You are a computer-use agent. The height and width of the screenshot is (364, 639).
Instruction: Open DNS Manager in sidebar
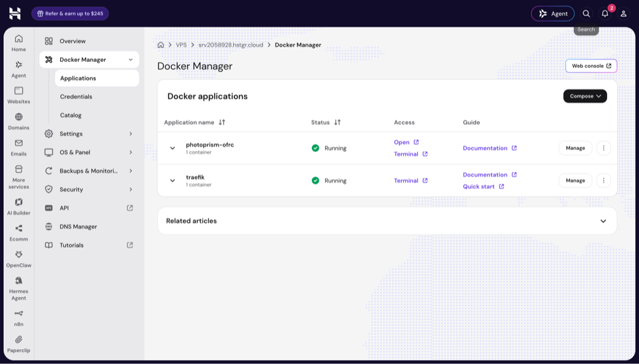89,226
